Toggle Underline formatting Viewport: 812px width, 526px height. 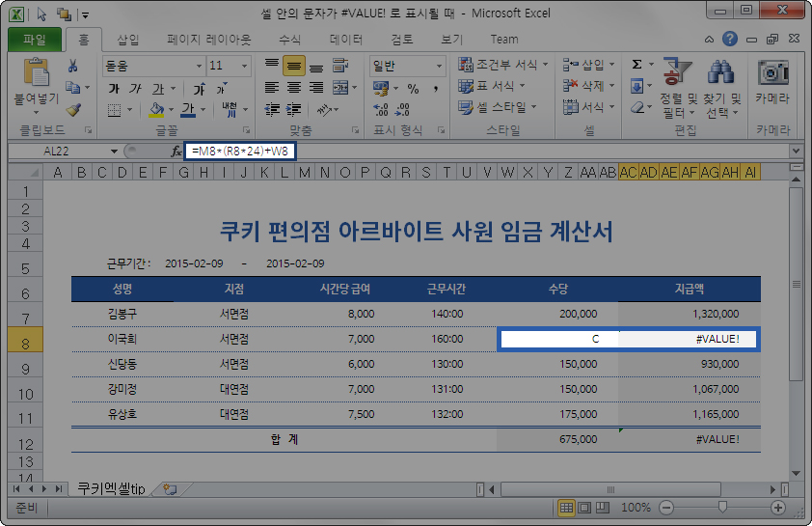(x=158, y=89)
